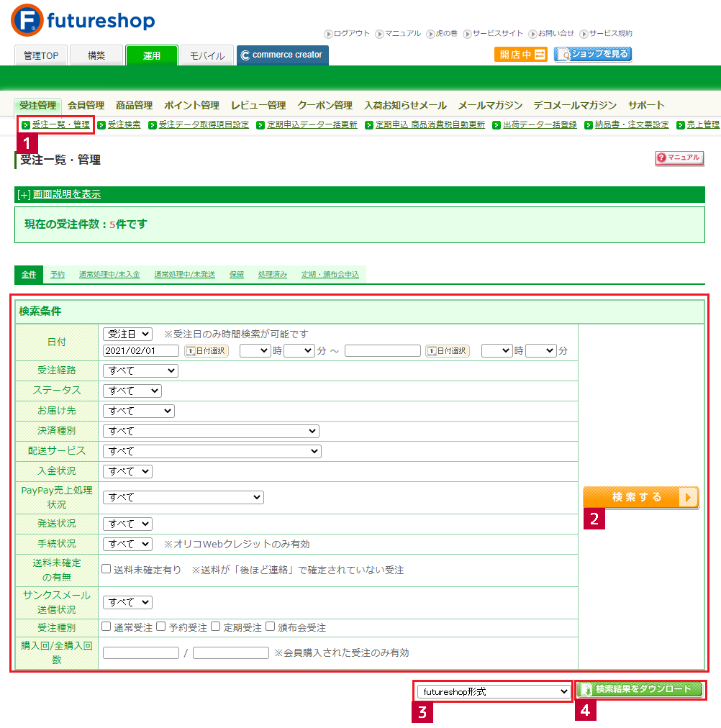Open the end date 日付選択 calendar picker

(x=447, y=351)
